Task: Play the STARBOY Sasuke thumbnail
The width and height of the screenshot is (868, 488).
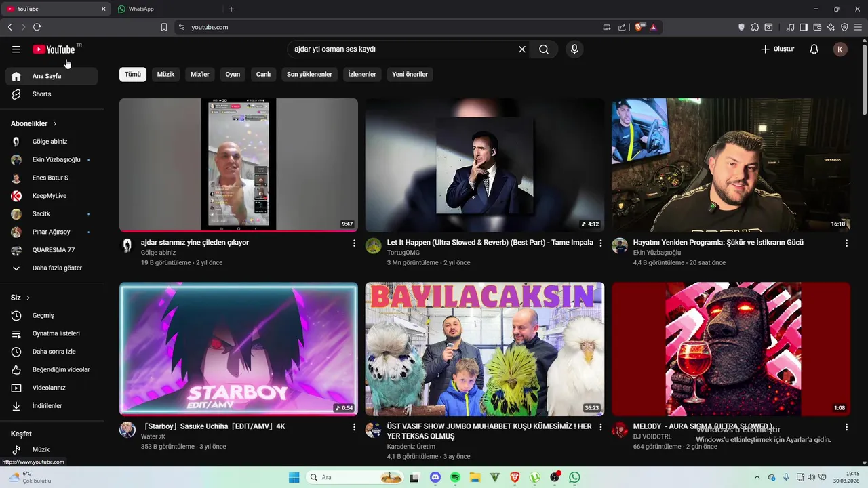Action: click(239, 349)
